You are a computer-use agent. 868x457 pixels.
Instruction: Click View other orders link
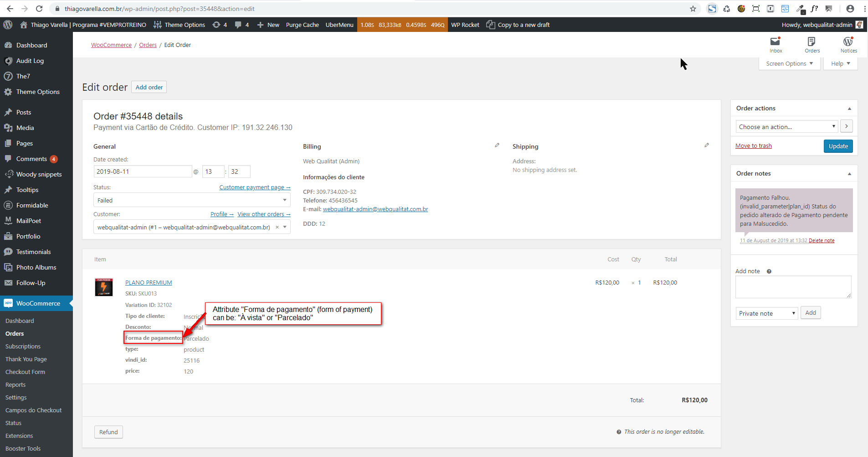tap(264, 214)
